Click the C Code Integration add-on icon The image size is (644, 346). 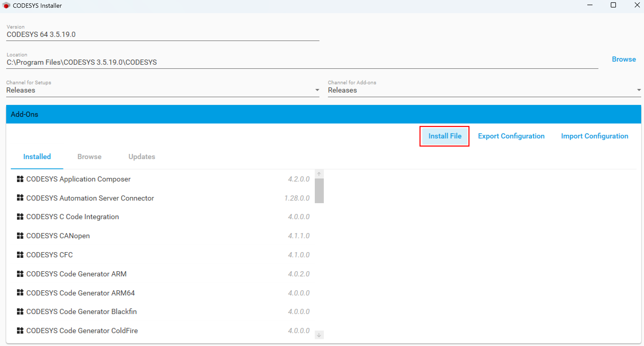(20, 217)
